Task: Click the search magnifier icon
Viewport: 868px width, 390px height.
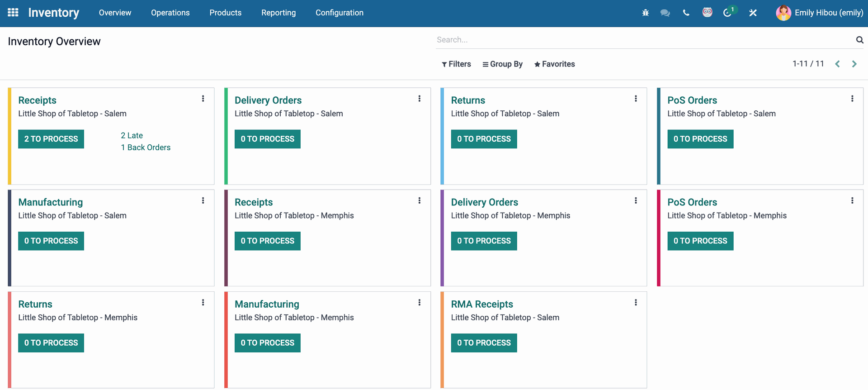Action: [x=859, y=40]
